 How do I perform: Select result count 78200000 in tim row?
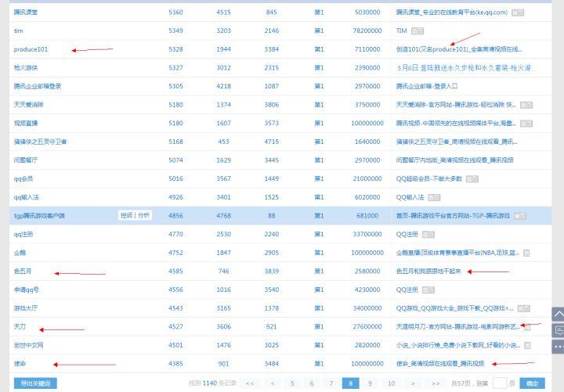click(367, 31)
